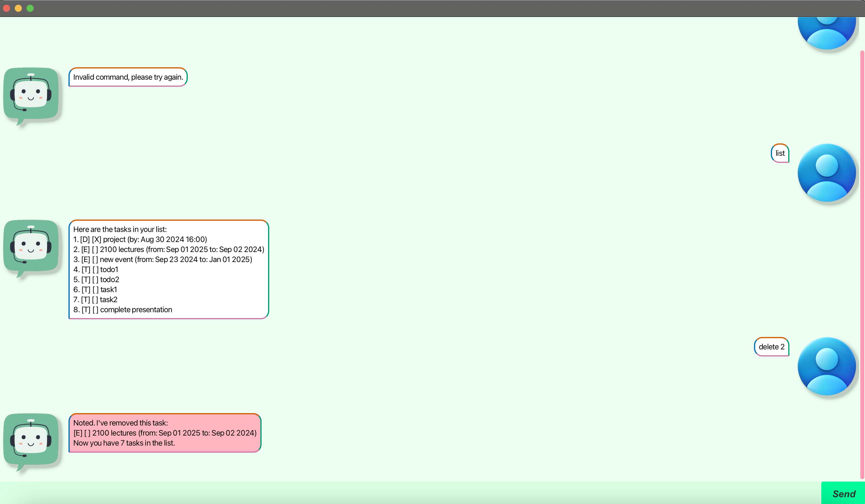Minimize the window with yellow button
This screenshot has height=504, width=865.
click(19, 8)
